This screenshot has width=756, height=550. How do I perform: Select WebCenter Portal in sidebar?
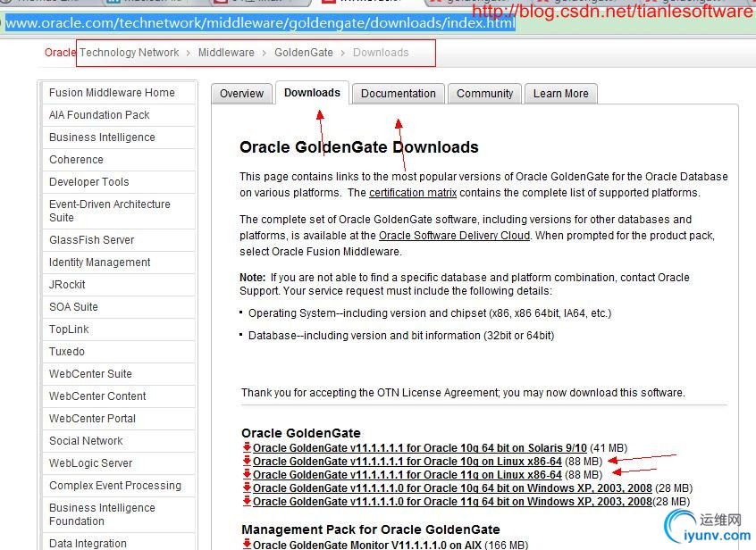(x=119, y=419)
